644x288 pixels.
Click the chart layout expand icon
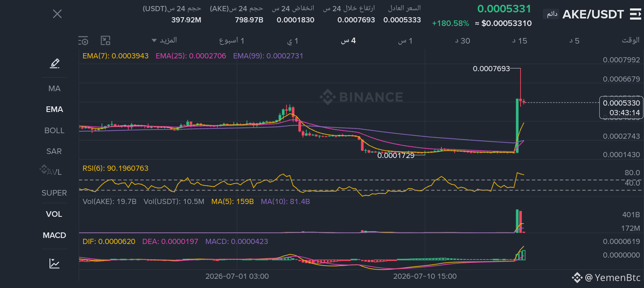[105, 40]
